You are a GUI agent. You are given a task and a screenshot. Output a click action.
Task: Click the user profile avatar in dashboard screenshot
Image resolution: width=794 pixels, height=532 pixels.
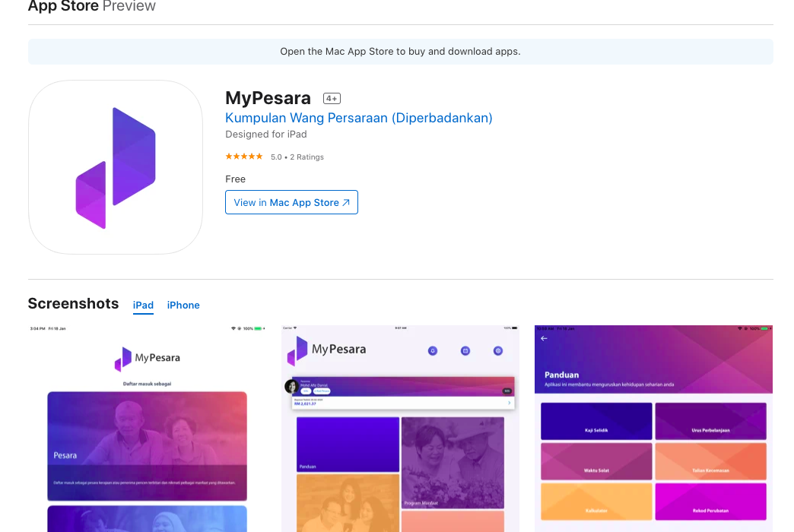(291, 387)
